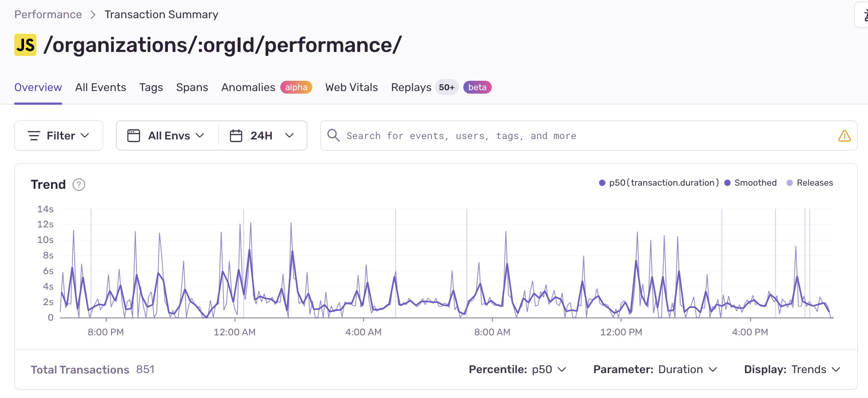Go to the Performance breadcrumb link
868x398 pixels.
tap(48, 14)
